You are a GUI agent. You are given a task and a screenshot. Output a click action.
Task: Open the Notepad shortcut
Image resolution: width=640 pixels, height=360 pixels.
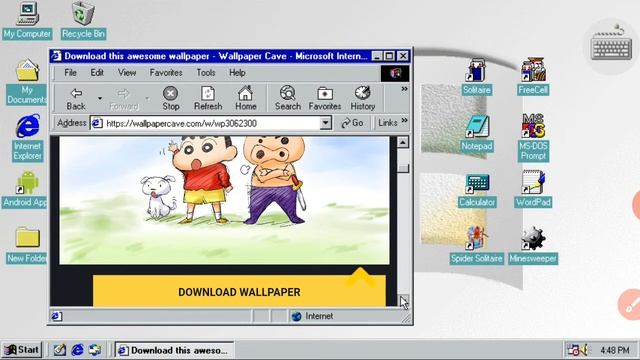[476, 133]
